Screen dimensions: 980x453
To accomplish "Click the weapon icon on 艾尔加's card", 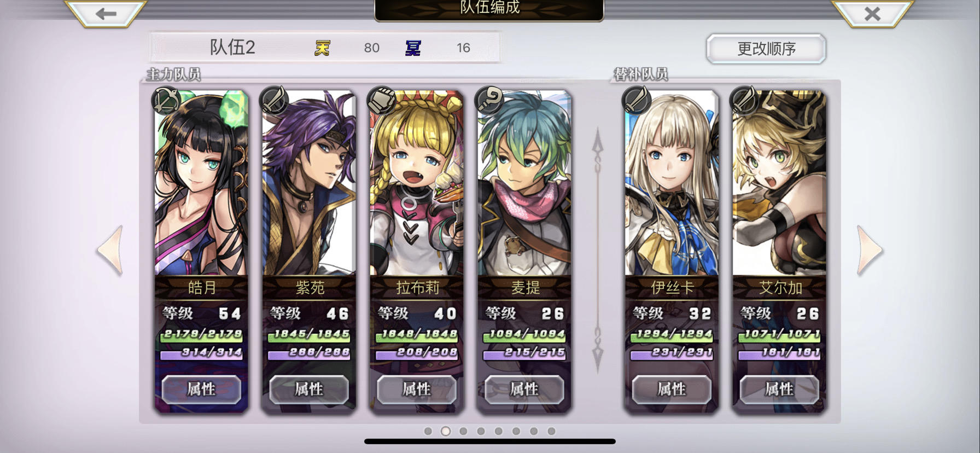I will tap(744, 100).
